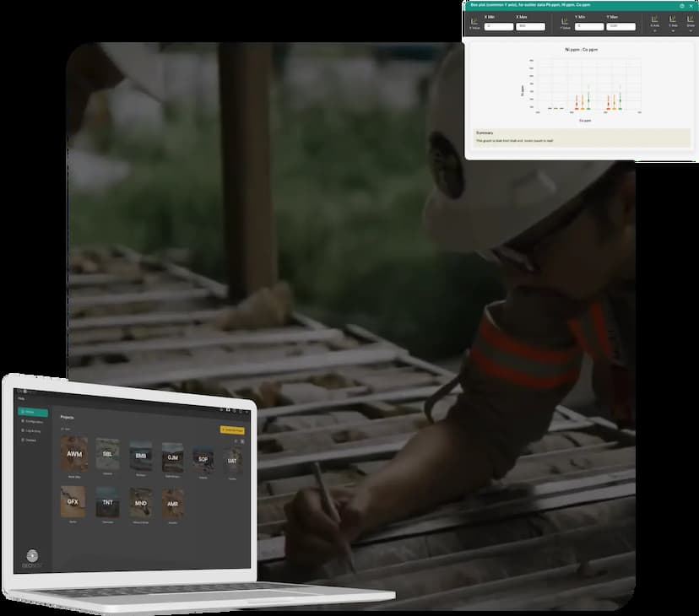The width and height of the screenshot is (699, 616).
Task: Focus the Y Max input field
Action: pos(621,26)
